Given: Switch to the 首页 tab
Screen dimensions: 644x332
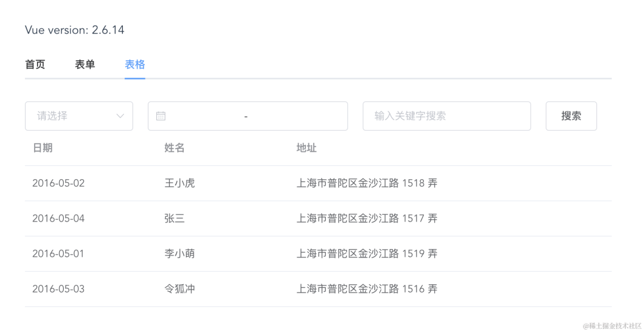Looking at the screenshot, I should click(x=35, y=64).
